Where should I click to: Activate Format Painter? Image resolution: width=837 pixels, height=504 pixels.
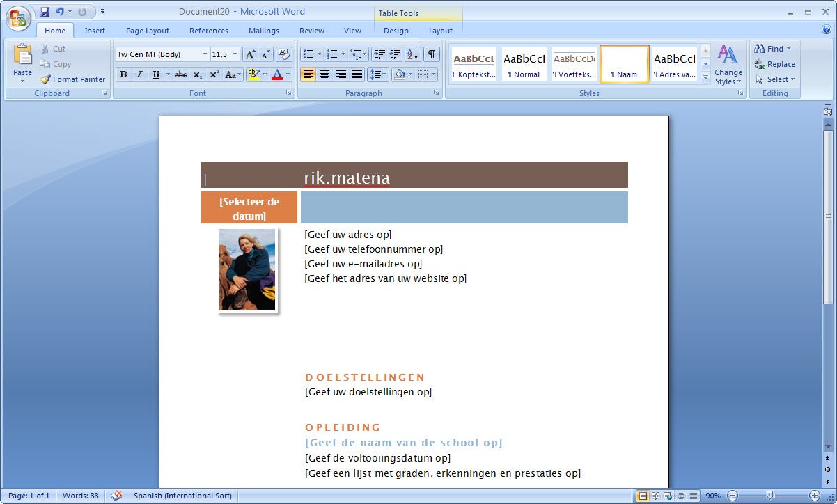click(72, 79)
